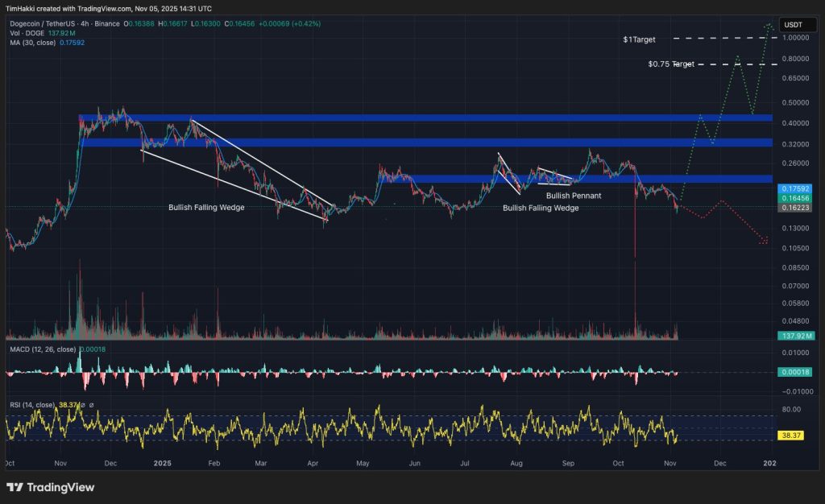Select the MACD (12, 26, close) indicator label
Screen dimensions: 825x504
(x=40, y=349)
